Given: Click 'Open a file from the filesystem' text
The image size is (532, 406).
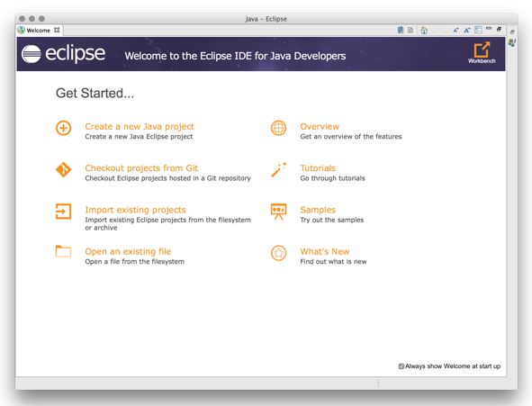Looking at the screenshot, I should 135,262.
